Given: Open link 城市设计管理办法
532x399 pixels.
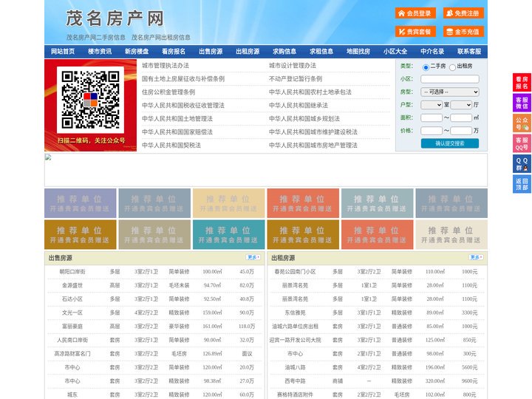Looking at the screenshot, I should tap(293, 66).
